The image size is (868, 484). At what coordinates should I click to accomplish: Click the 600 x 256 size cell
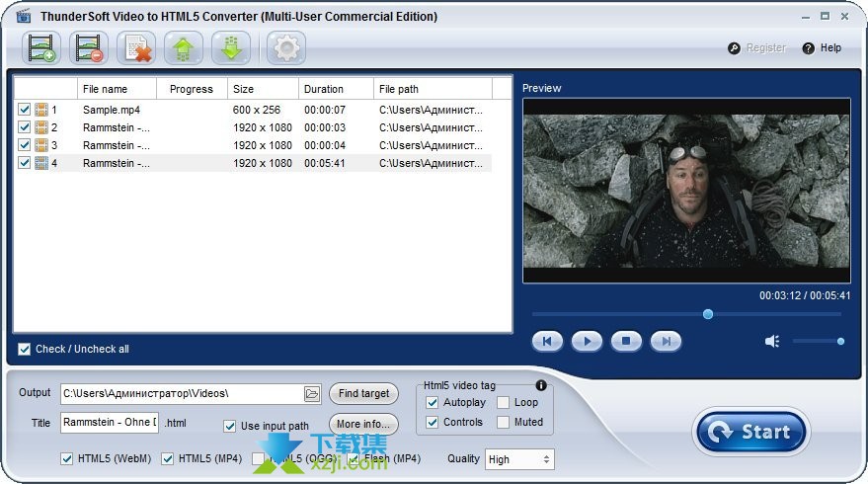257,110
